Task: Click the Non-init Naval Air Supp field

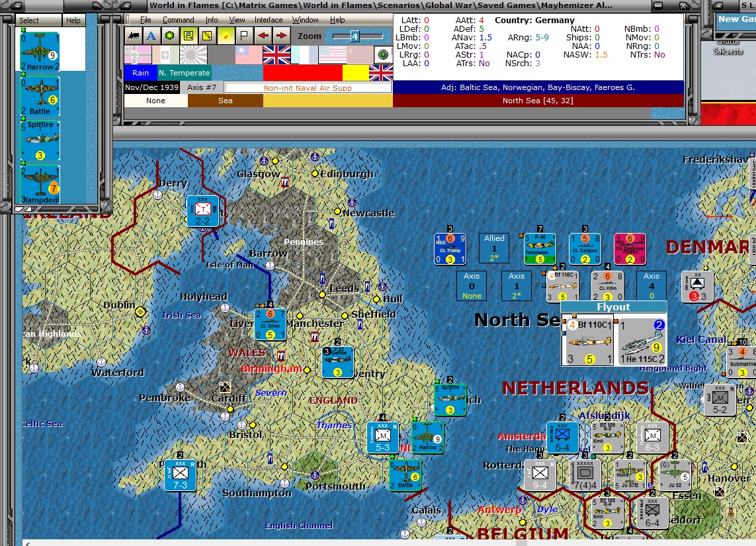Action: 308,88
